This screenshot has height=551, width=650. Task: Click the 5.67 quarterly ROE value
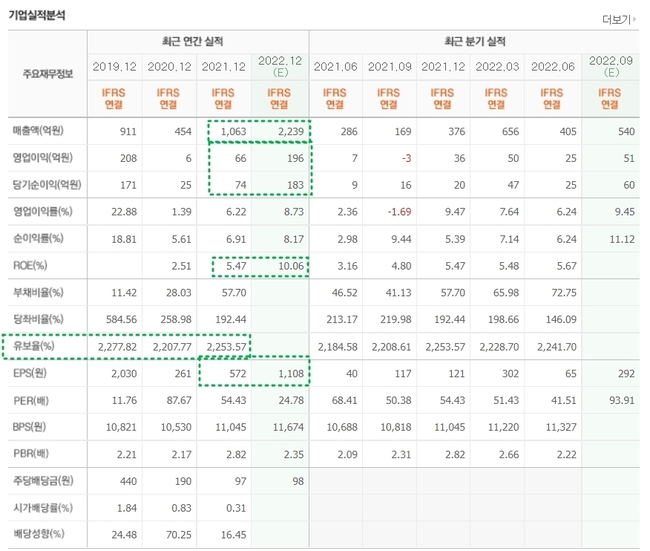(567, 266)
